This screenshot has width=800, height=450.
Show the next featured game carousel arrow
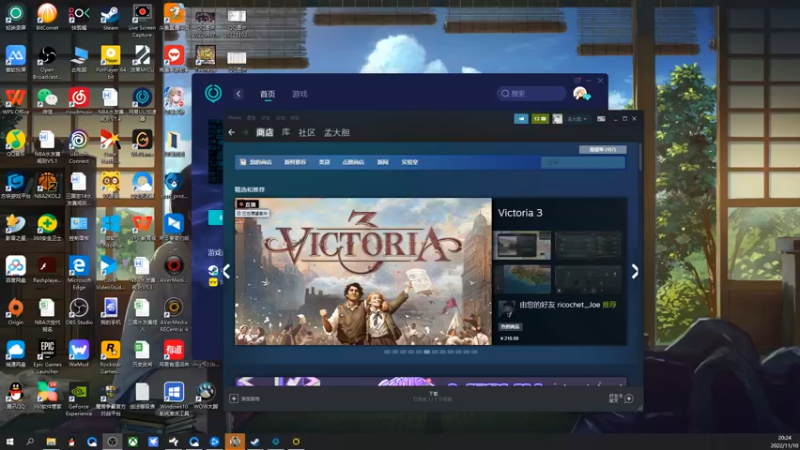635,271
